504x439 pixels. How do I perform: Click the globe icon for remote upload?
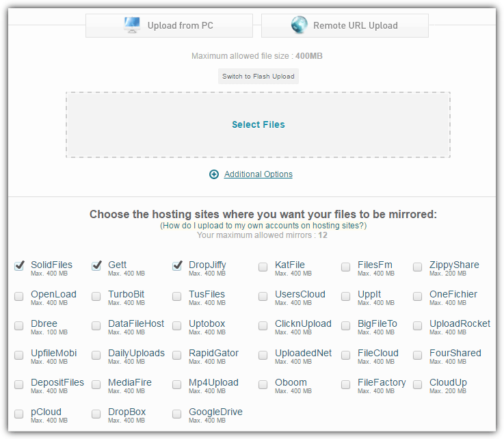click(300, 25)
